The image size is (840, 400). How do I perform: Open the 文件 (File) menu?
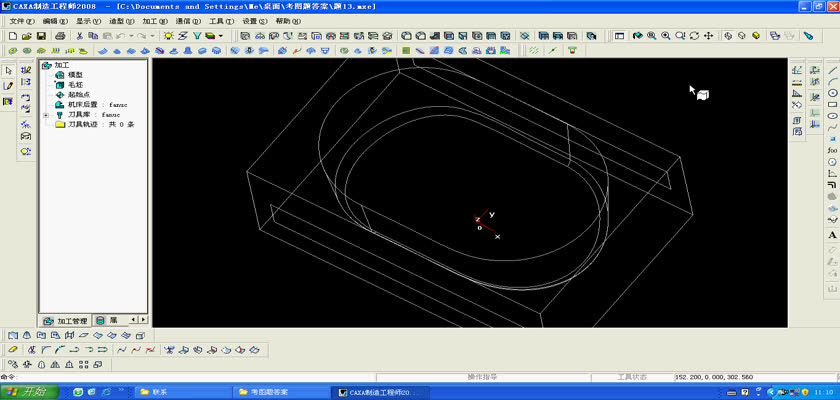(x=21, y=21)
